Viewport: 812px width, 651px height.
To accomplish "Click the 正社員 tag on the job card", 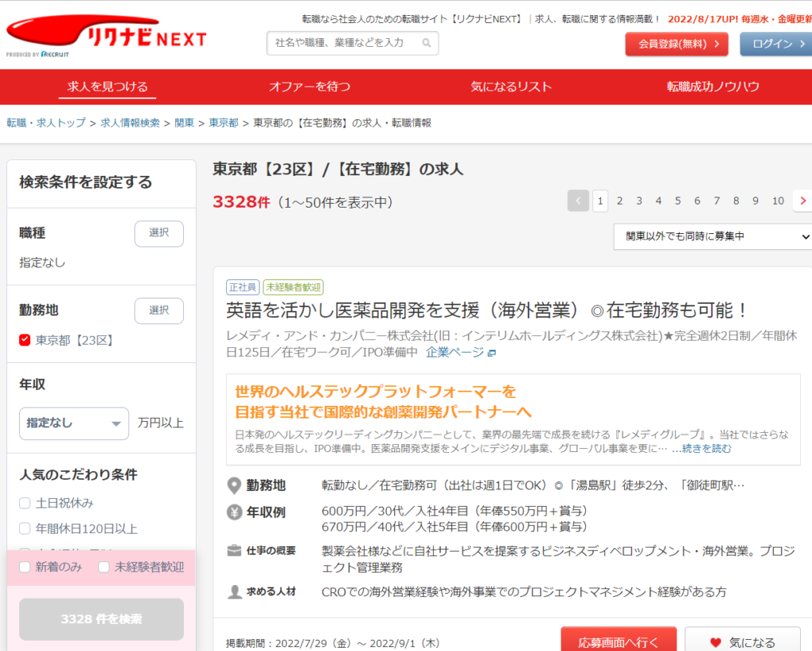I will tap(243, 287).
